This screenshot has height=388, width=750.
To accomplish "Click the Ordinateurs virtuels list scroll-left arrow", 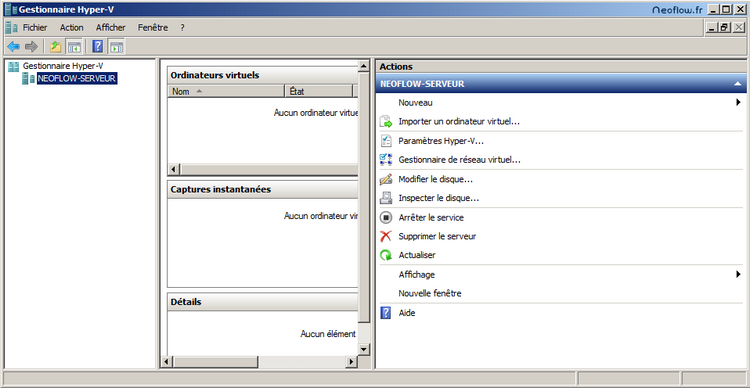I will [174, 169].
